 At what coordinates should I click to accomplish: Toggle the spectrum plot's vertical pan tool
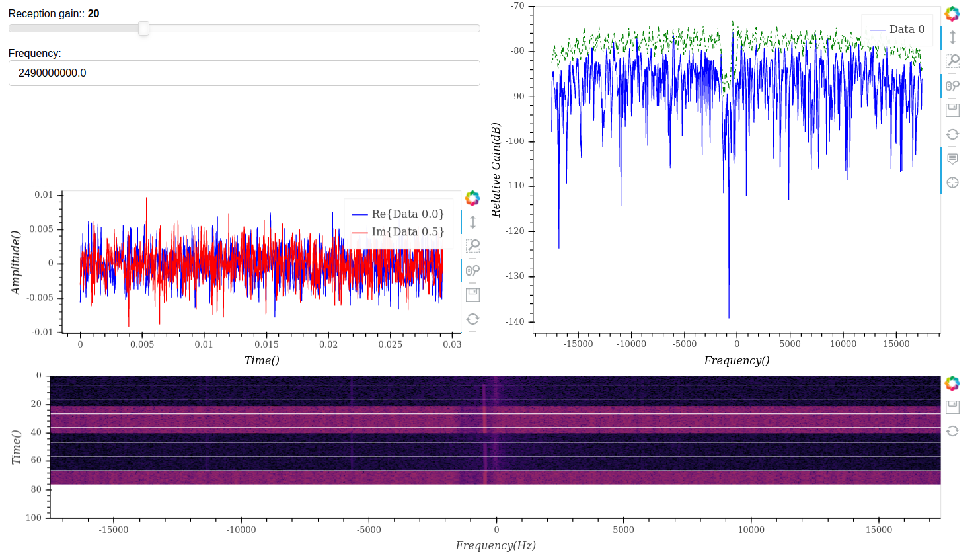[952, 38]
